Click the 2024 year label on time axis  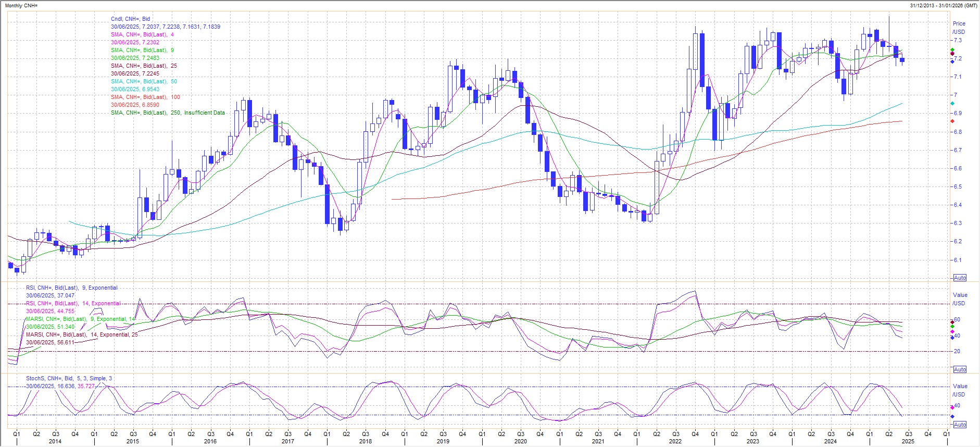[x=831, y=441]
